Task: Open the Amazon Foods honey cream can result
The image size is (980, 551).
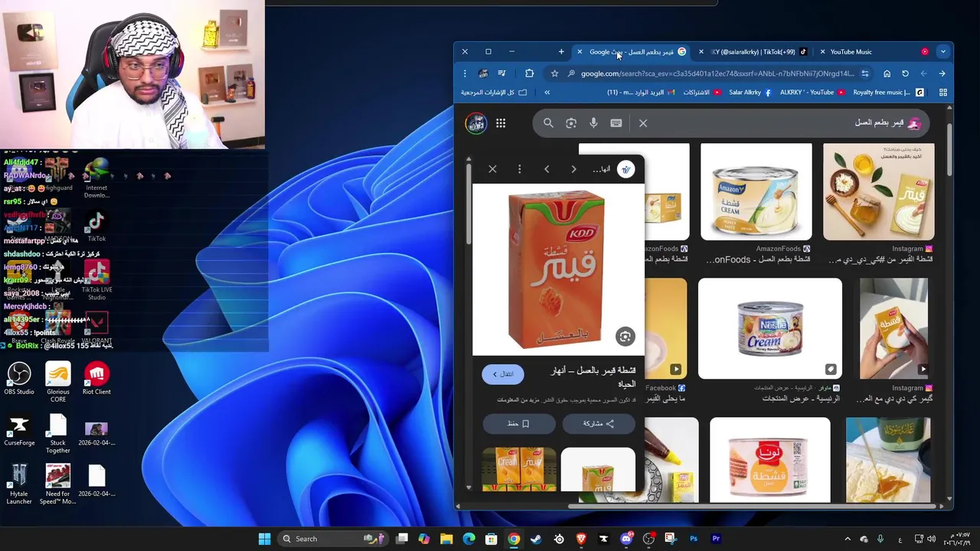Action: [756, 192]
